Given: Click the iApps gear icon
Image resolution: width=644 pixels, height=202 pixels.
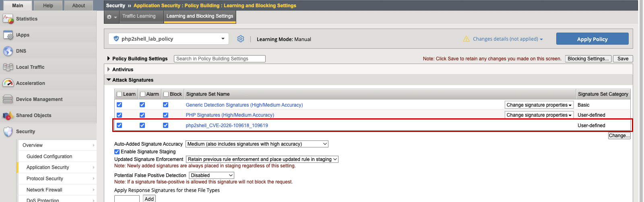Looking at the screenshot, I should (x=8, y=35).
